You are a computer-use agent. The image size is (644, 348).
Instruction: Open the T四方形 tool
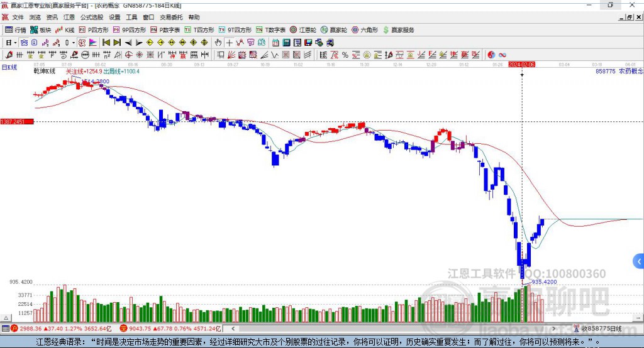click(x=199, y=30)
